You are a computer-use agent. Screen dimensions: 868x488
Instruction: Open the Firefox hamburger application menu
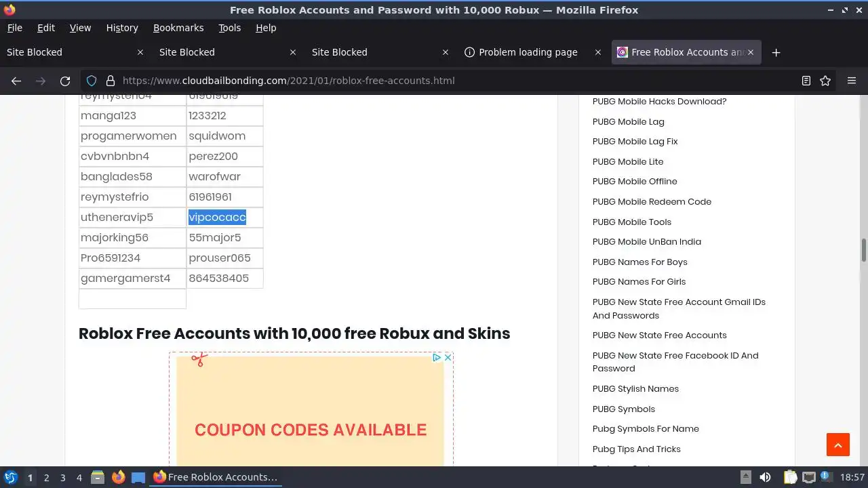click(x=852, y=81)
